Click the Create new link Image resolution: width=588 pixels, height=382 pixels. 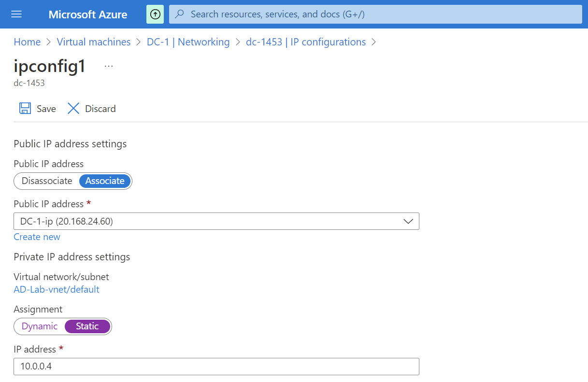click(x=37, y=237)
